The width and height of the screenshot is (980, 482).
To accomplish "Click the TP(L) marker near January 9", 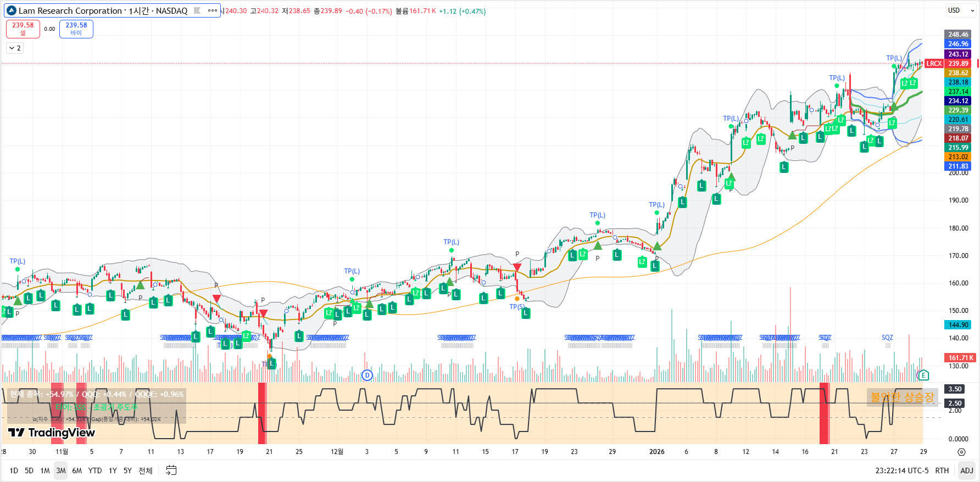I will (x=731, y=119).
